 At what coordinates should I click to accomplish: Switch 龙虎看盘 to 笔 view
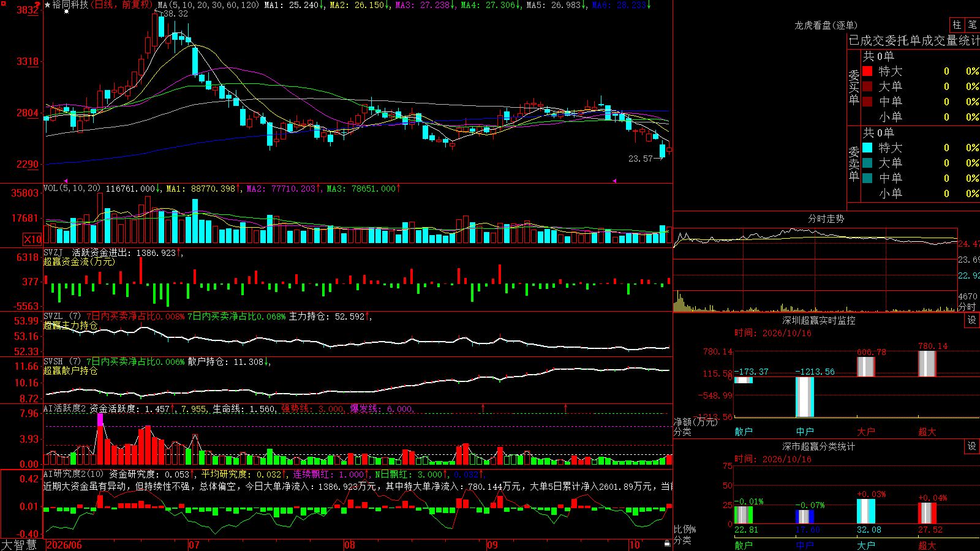[x=973, y=24]
